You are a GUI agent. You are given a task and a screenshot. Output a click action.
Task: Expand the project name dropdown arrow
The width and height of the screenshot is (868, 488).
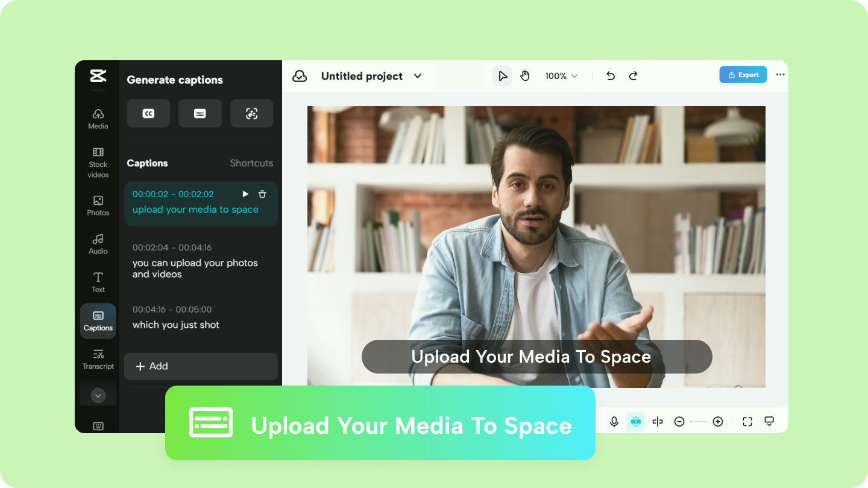pyautogui.click(x=418, y=76)
